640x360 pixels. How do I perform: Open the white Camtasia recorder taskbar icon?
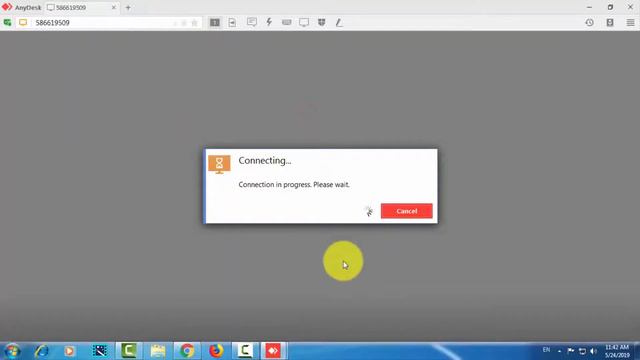(x=245, y=351)
